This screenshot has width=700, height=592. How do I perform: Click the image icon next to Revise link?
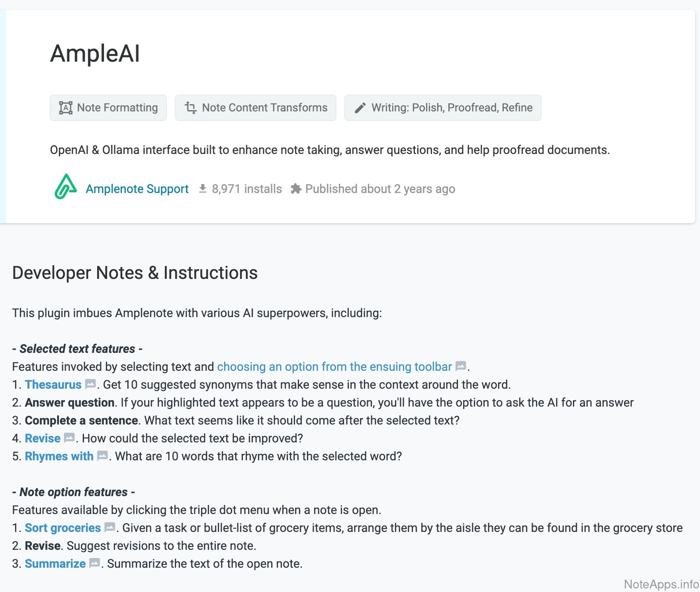pos(69,438)
